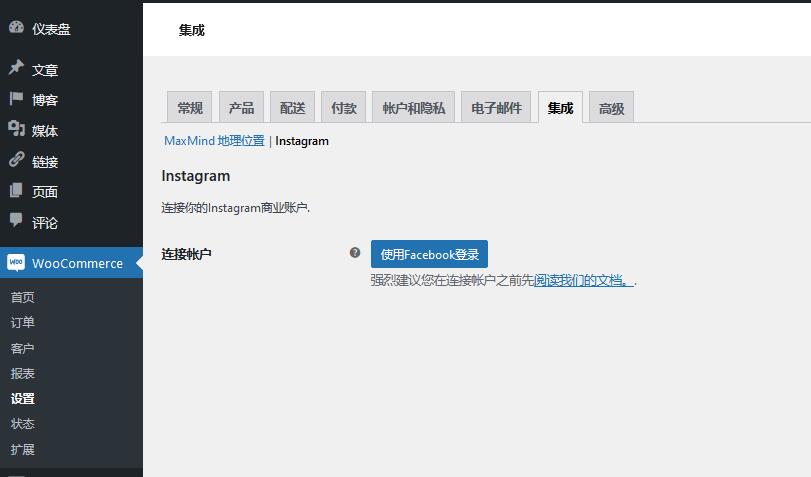
Task: Click the Dashboard gauge icon
Action: (x=17, y=27)
